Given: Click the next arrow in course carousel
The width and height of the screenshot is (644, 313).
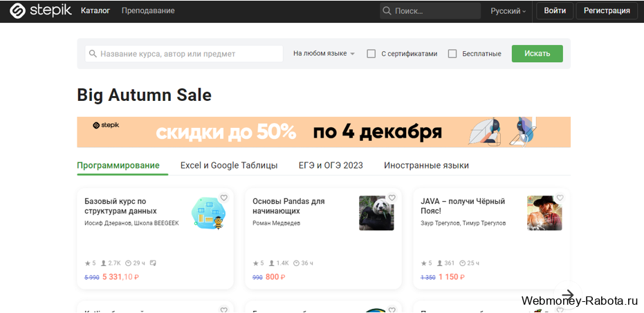Looking at the screenshot, I should pos(568,294).
